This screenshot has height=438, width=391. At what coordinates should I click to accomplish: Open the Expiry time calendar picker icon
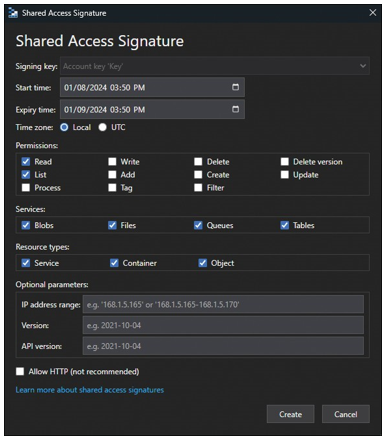(235, 109)
